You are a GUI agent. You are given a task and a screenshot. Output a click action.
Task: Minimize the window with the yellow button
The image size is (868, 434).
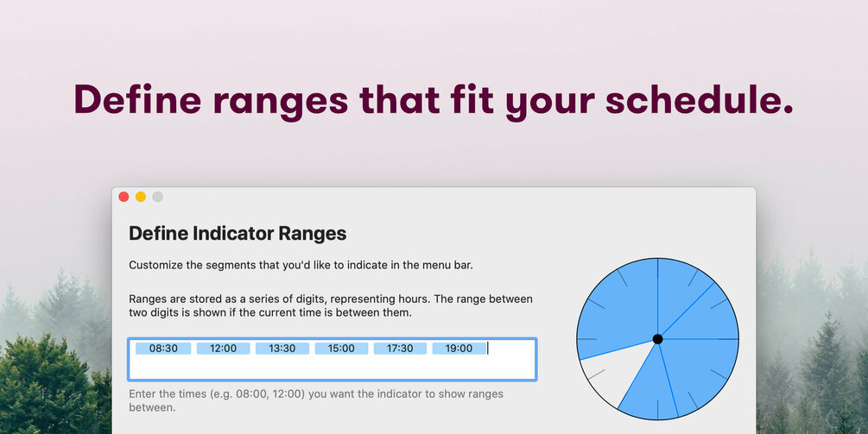141,197
